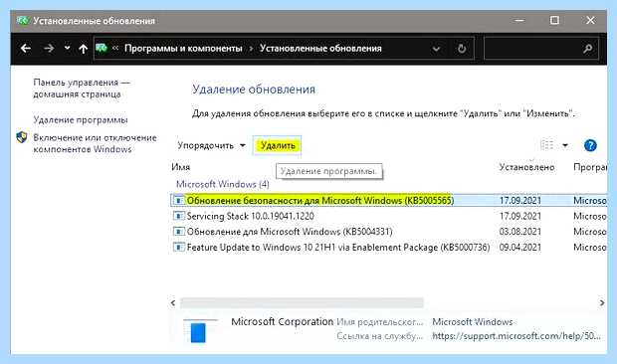Minimize the Установленные обновления window

pyautogui.click(x=519, y=21)
